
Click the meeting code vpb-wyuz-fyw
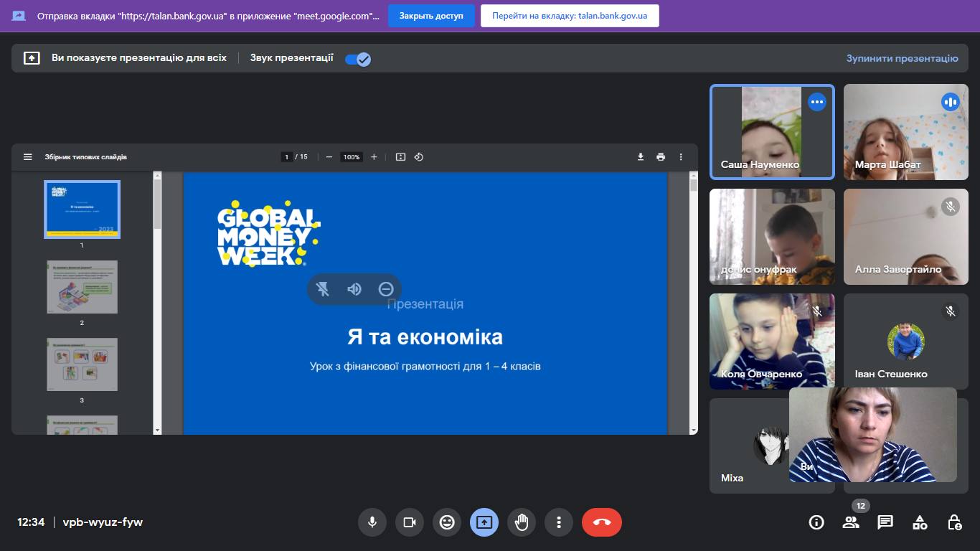coord(103,522)
